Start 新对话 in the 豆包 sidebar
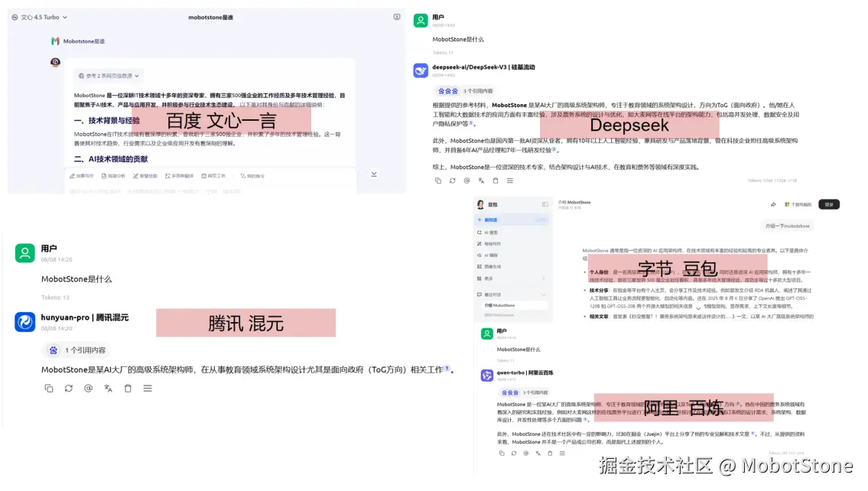The height and width of the screenshot is (491, 868). (512, 219)
